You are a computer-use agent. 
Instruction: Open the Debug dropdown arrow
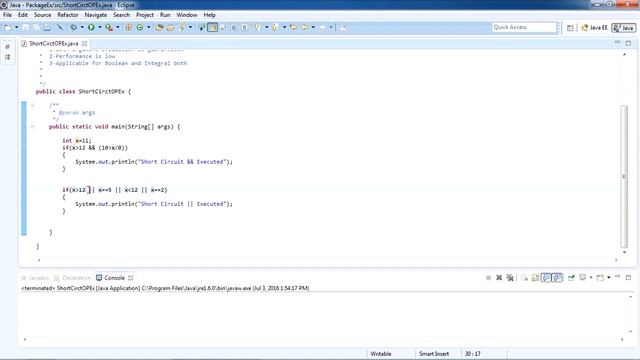pyautogui.click(x=82, y=27)
